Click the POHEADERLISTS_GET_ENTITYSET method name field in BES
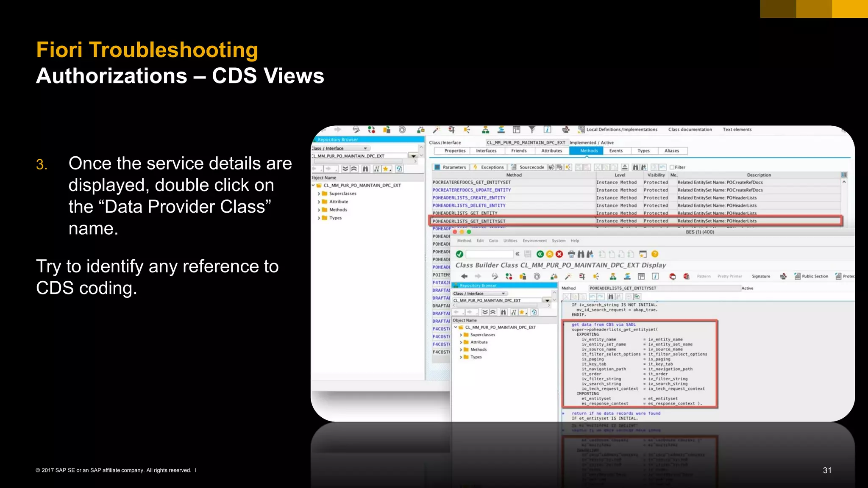Viewport: 868px width, 488px height. click(664, 288)
